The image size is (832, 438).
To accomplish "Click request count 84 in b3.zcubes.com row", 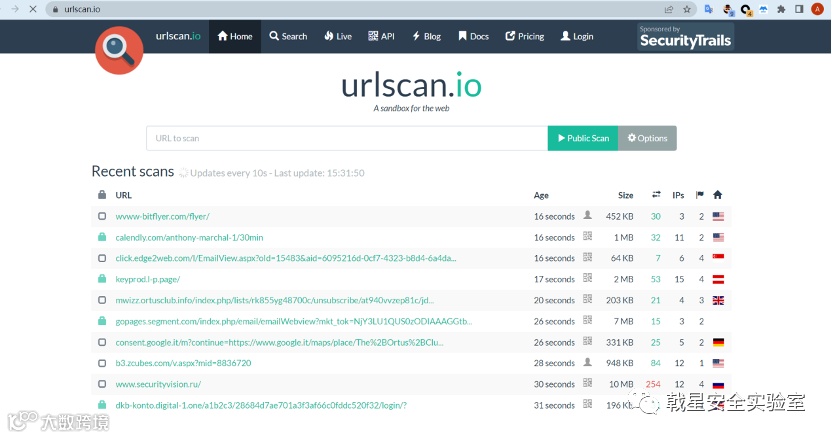I will pyautogui.click(x=656, y=363).
